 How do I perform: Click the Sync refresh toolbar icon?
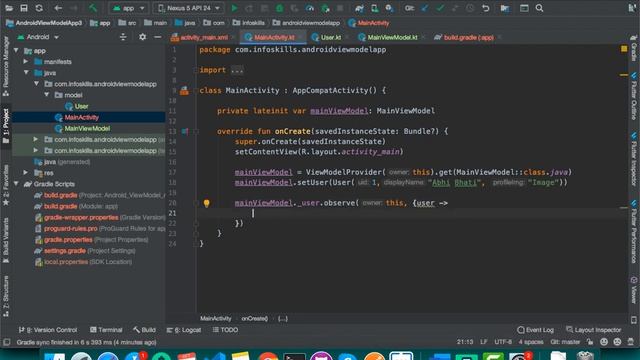(x=39, y=8)
